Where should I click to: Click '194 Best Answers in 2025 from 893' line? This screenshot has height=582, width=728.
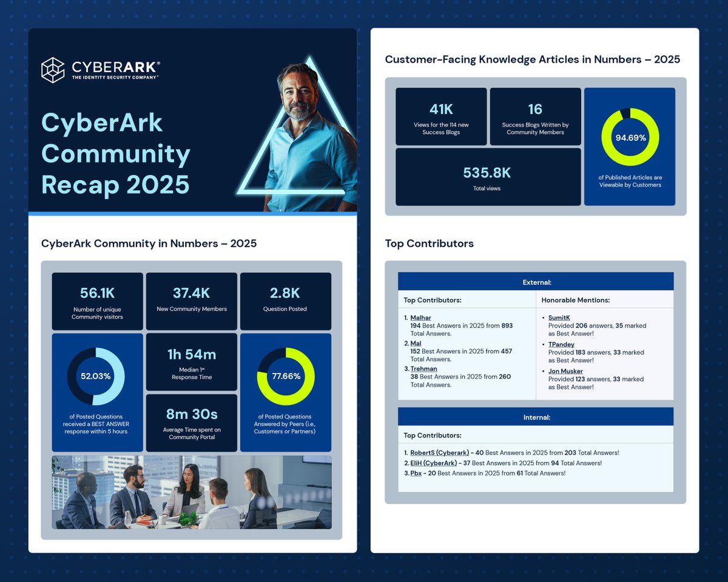pos(462,326)
